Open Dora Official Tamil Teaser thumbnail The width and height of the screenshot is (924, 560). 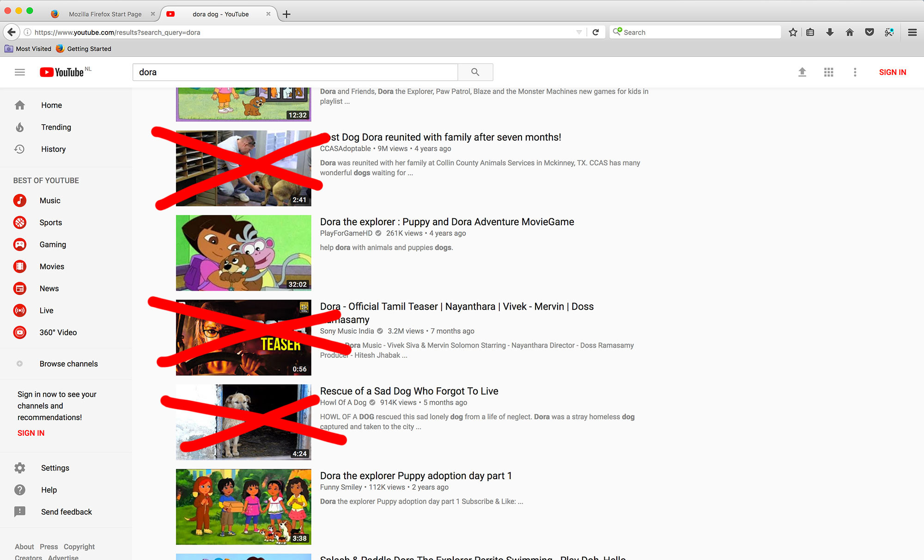tap(243, 337)
